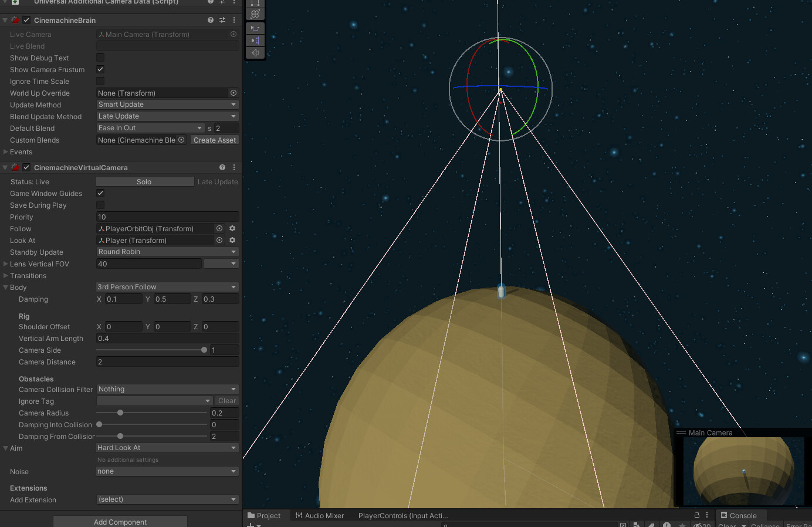Open gear options for Follow target

pyautogui.click(x=232, y=228)
